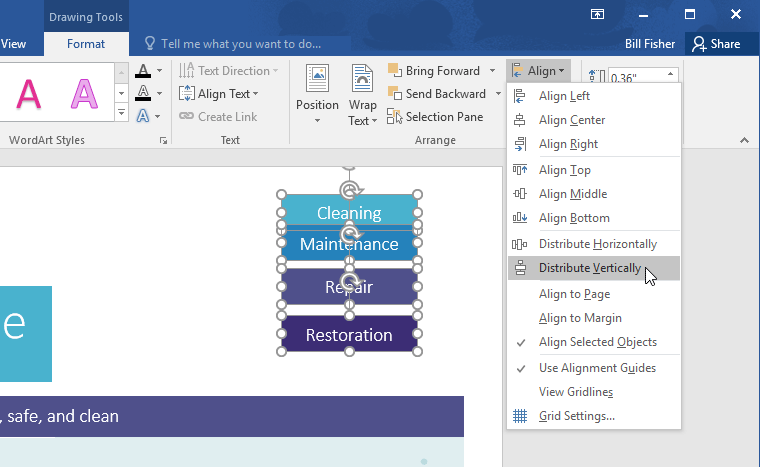The height and width of the screenshot is (467, 760).
Task: Click the Share button
Action: coord(716,44)
